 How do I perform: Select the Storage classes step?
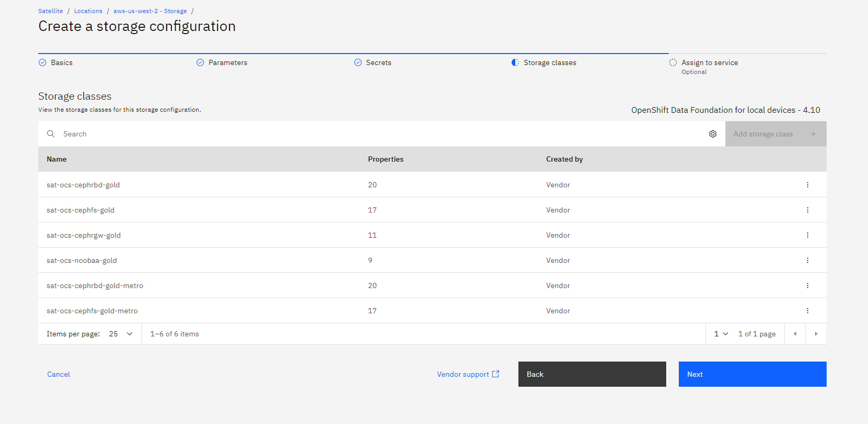coord(550,62)
